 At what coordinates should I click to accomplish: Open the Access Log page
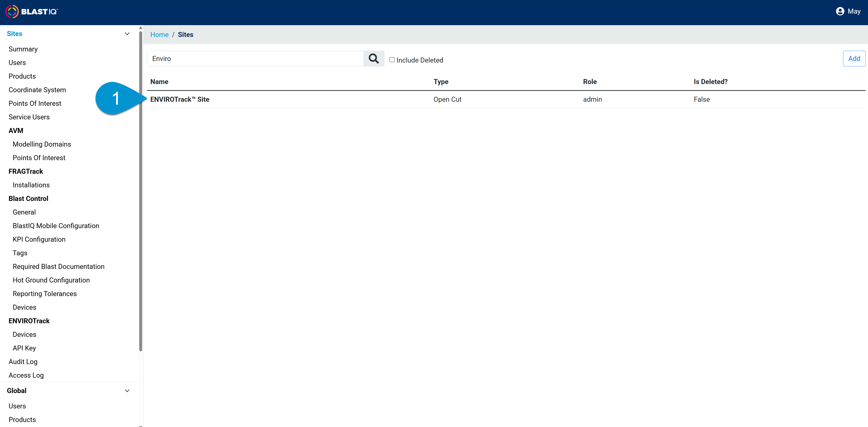(26, 375)
